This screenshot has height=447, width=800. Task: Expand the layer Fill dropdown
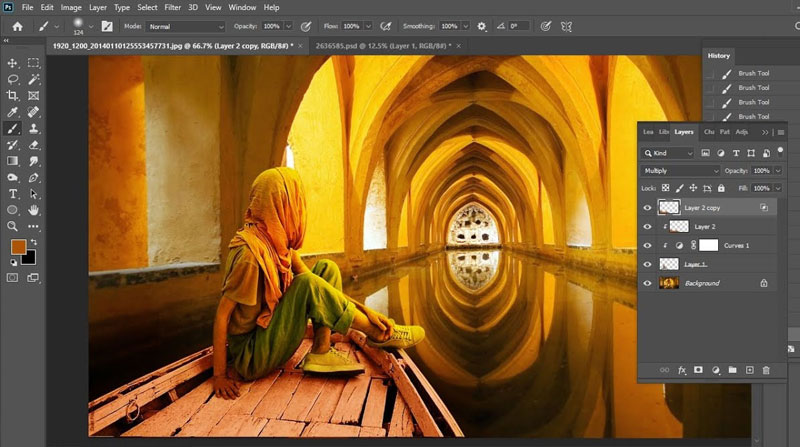pos(778,188)
